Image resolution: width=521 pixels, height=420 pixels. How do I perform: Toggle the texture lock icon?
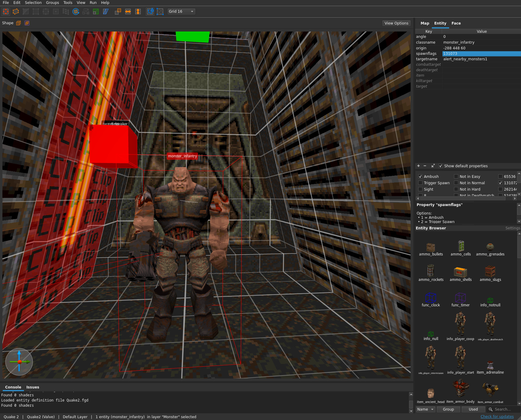(150, 12)
